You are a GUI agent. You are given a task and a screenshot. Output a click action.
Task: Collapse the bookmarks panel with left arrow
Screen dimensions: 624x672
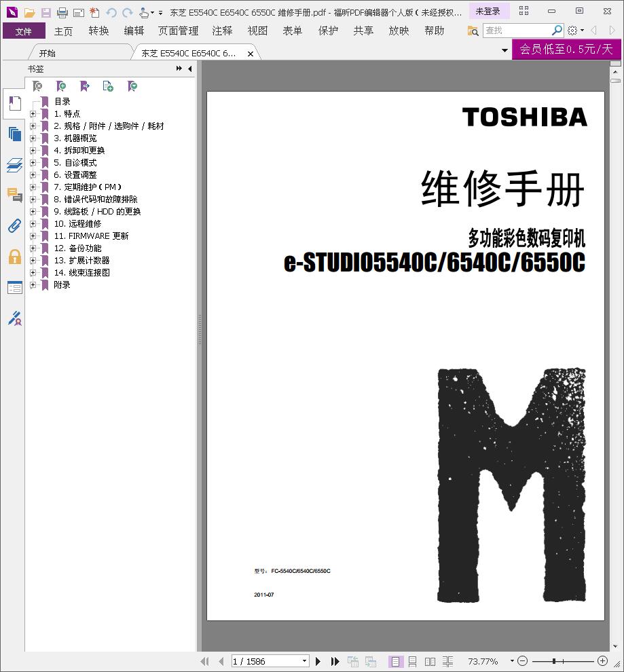pos(189,69)
